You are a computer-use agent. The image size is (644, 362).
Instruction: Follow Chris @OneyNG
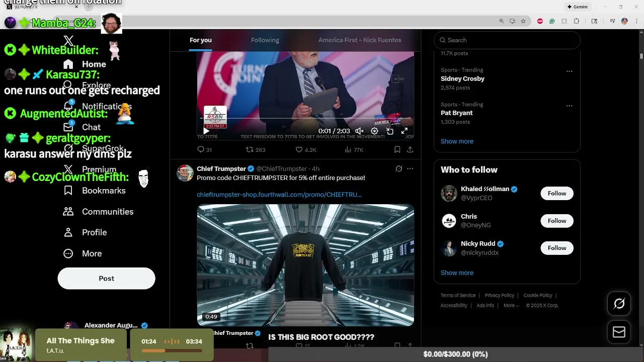tap(557, 221)
